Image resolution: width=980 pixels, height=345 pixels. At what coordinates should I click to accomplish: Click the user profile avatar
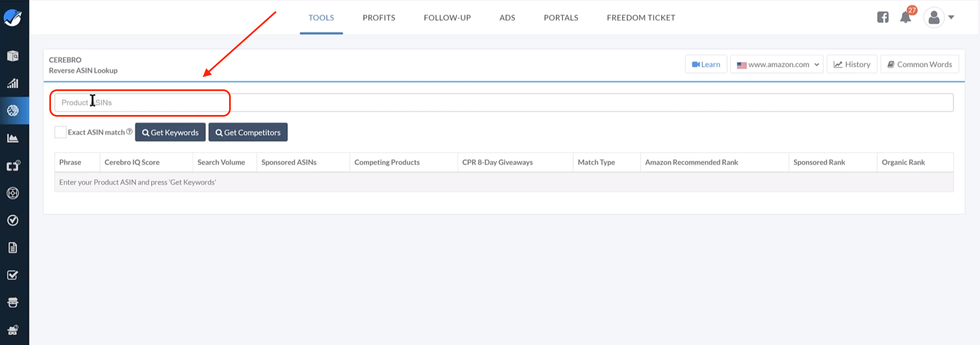[x=933, y=17]
